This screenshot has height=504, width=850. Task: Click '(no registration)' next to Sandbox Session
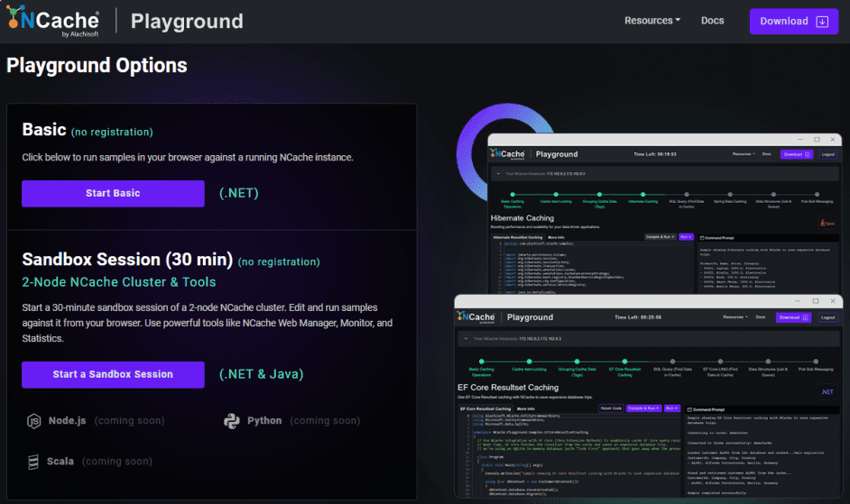click(279, 262)
